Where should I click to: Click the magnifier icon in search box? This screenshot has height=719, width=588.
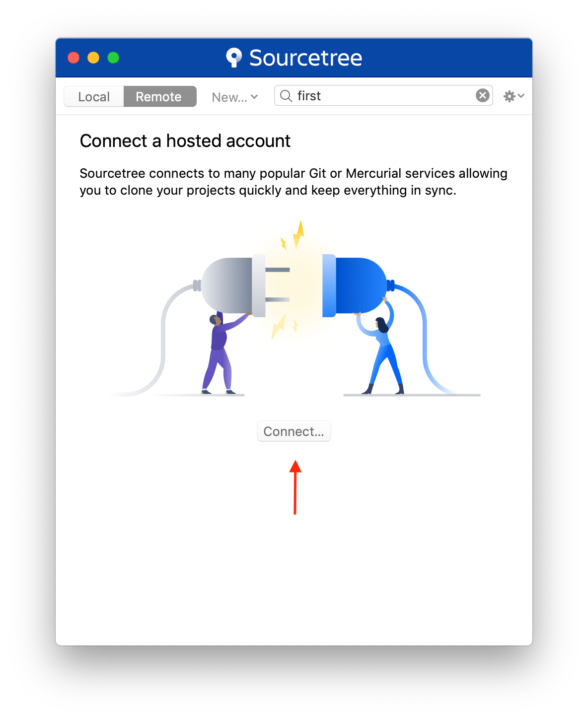[x=286, y=96]
